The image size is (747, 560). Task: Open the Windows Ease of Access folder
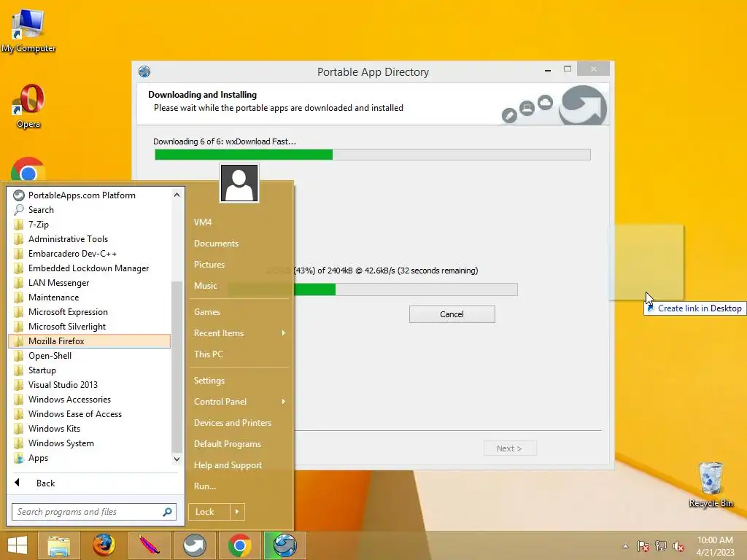pos(90,414)
